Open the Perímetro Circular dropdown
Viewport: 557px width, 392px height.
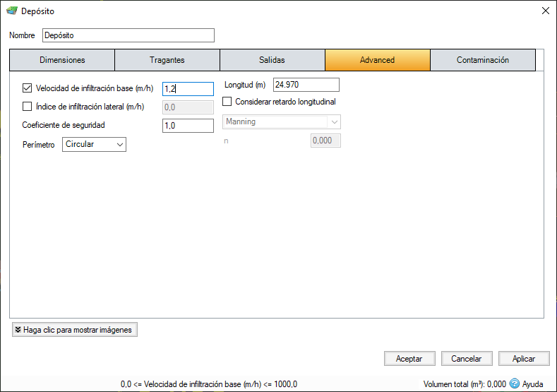(x=94, y=144)
